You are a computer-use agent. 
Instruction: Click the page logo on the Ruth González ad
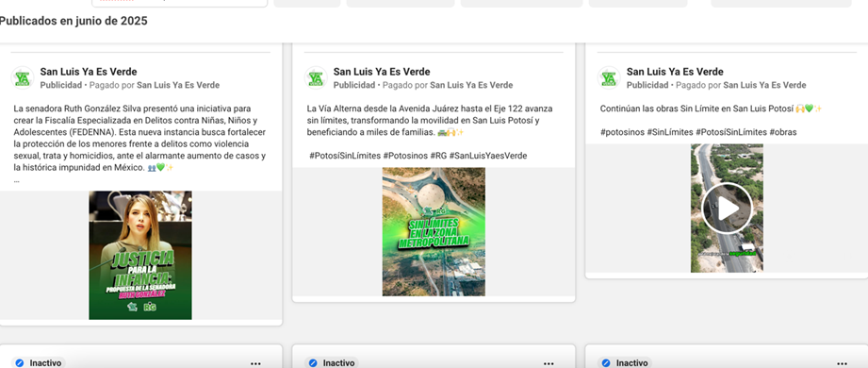(23, 77)
